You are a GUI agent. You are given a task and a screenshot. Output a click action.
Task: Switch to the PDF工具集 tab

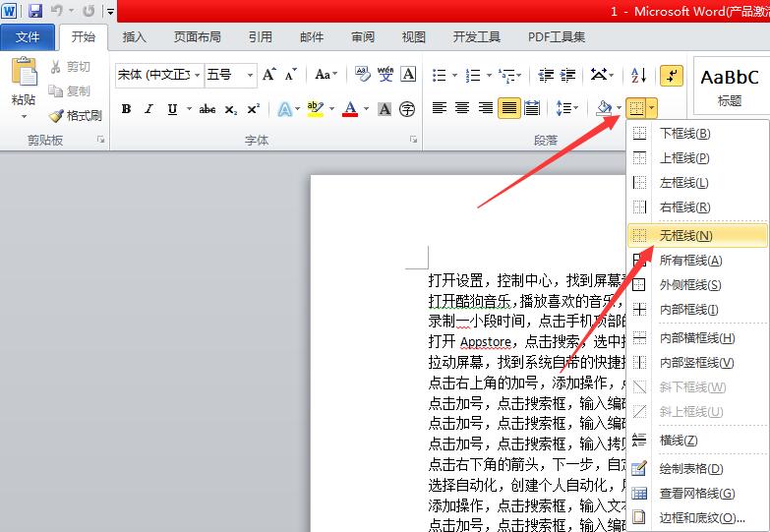(557, 37)
